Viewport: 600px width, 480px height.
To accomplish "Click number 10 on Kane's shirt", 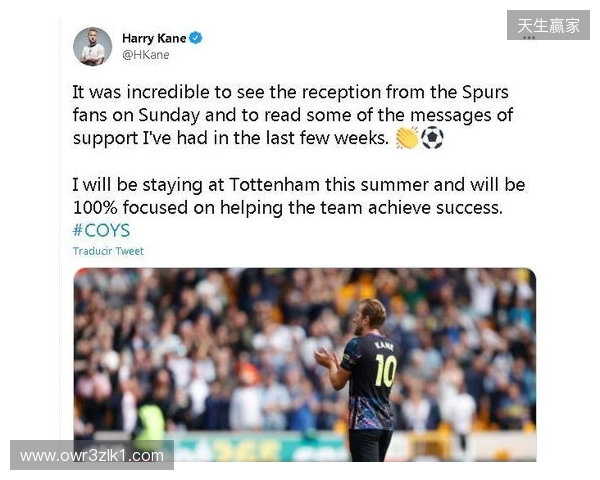I will pos(385,370).
